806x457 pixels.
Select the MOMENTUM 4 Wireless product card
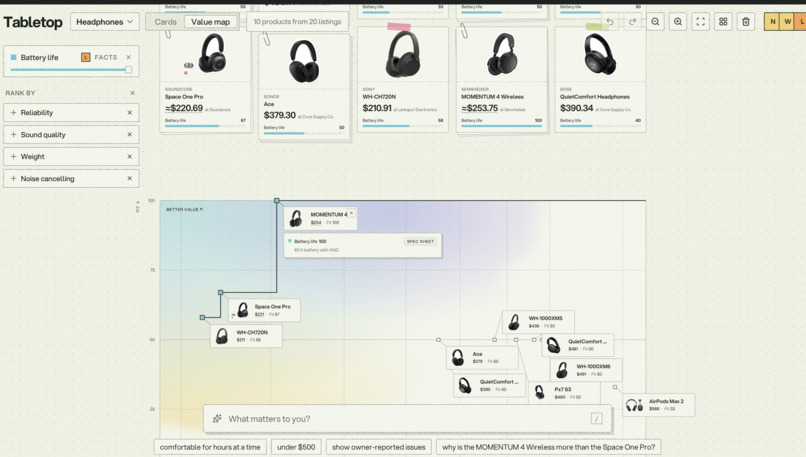pos(501,80)
